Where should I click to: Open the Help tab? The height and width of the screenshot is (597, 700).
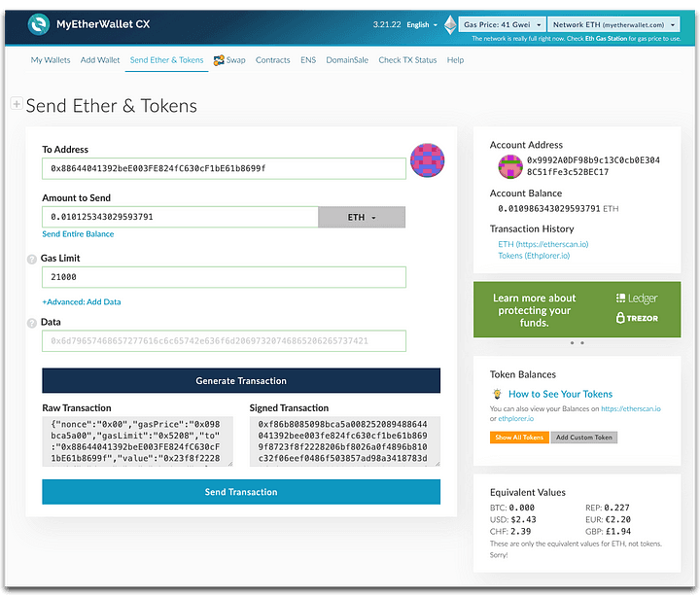455,60
